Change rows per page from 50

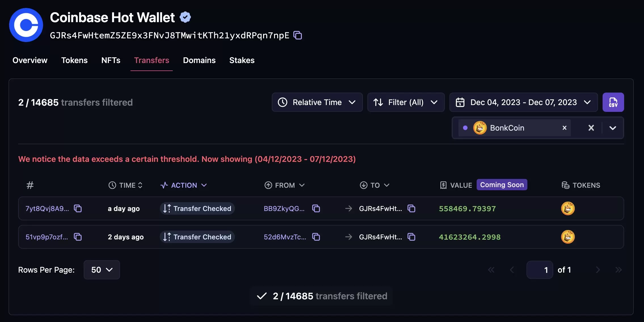(102, 270)
